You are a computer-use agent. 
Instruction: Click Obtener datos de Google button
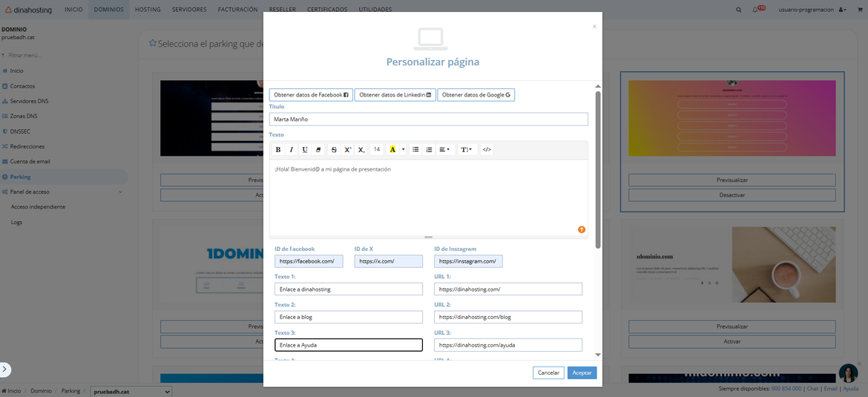click(476, 95)
